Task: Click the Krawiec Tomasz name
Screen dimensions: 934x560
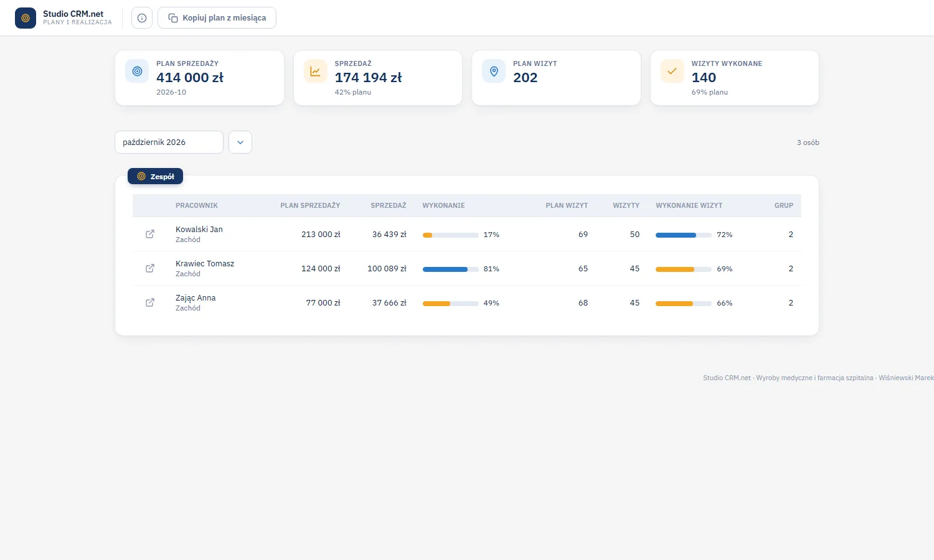Action: (205, 264)
